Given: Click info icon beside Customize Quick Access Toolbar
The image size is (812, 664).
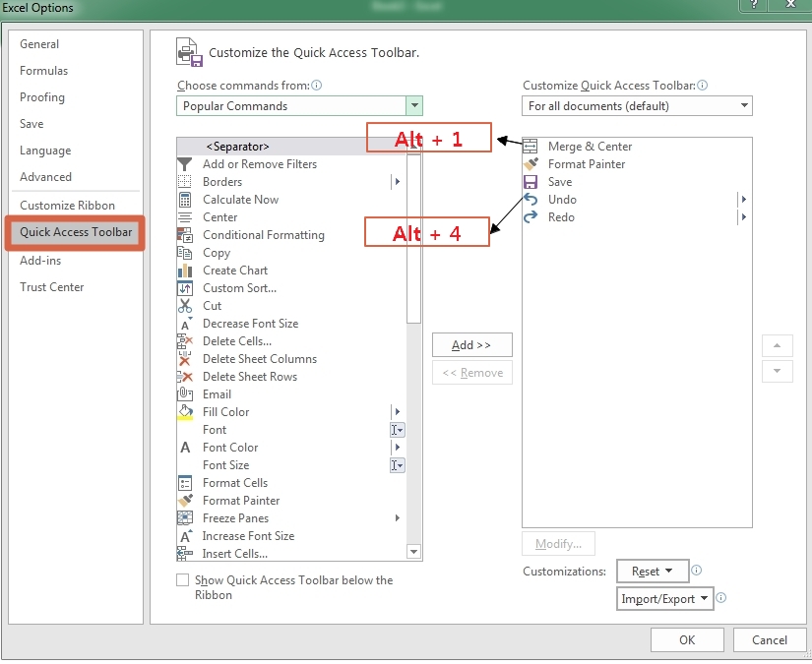Looking at the screenshot, I should 702,86.
